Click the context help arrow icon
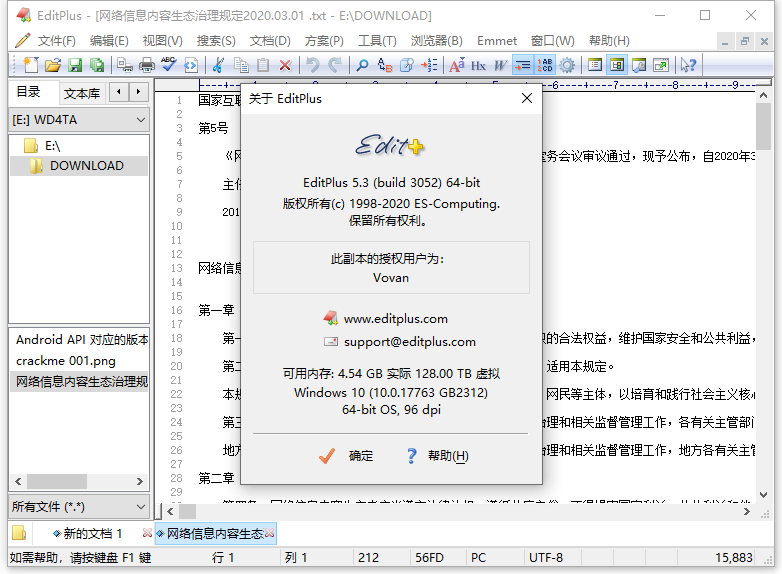 [x=688, y=65]
